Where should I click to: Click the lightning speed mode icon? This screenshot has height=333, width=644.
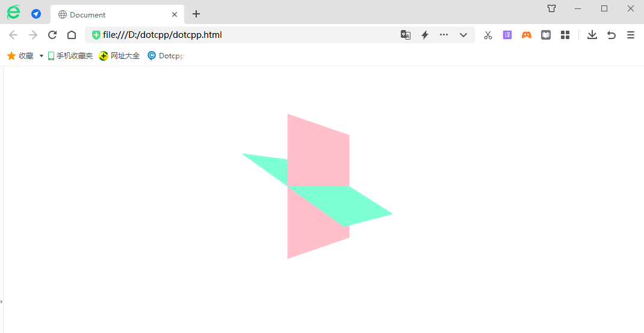tap(424, 35)
